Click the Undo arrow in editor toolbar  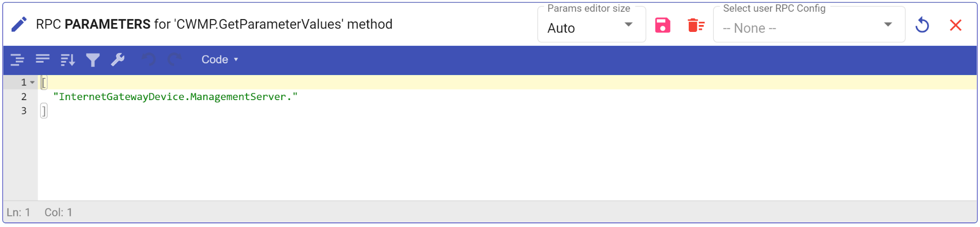[x=149, y=60]
